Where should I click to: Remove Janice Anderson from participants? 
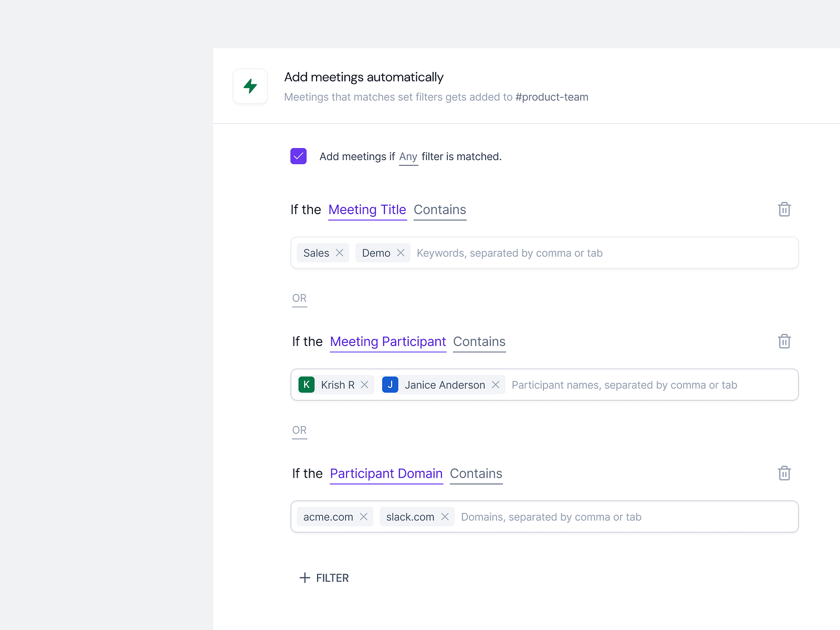click(x=496, y=385)
